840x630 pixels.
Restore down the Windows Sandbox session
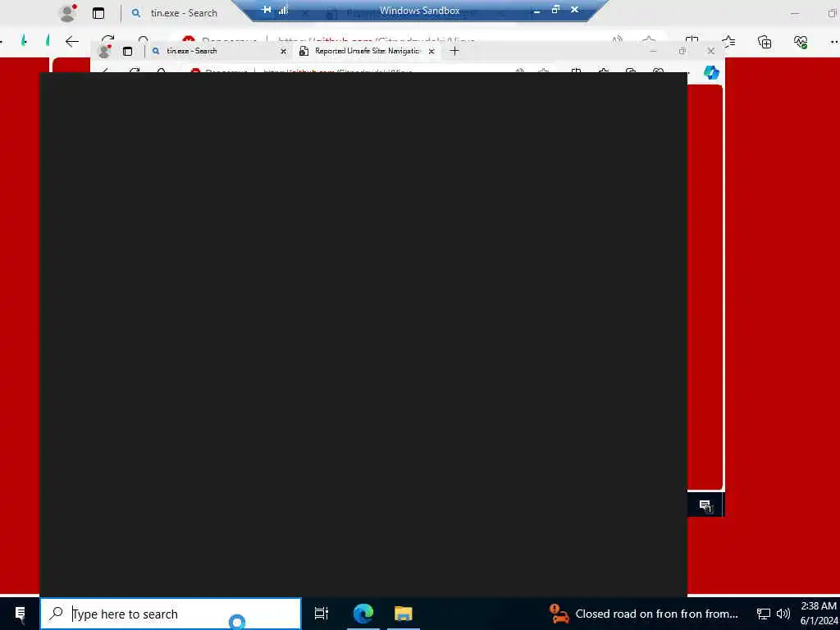click(555, 10)
